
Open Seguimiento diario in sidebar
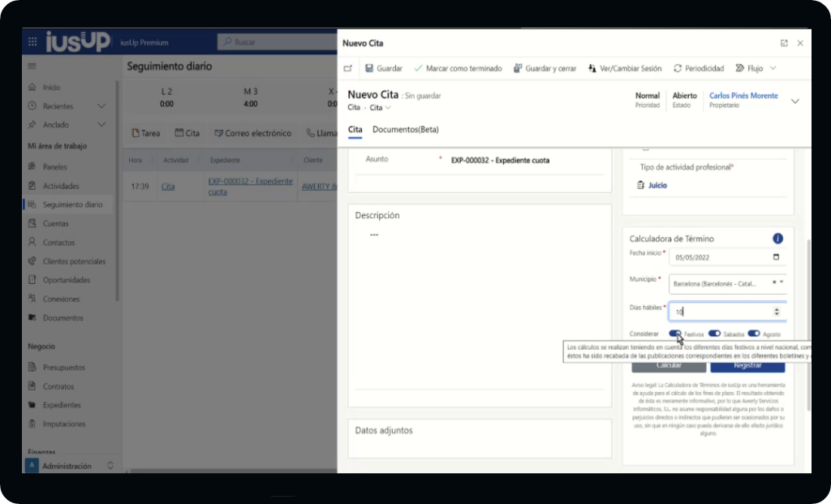point(72,205)
